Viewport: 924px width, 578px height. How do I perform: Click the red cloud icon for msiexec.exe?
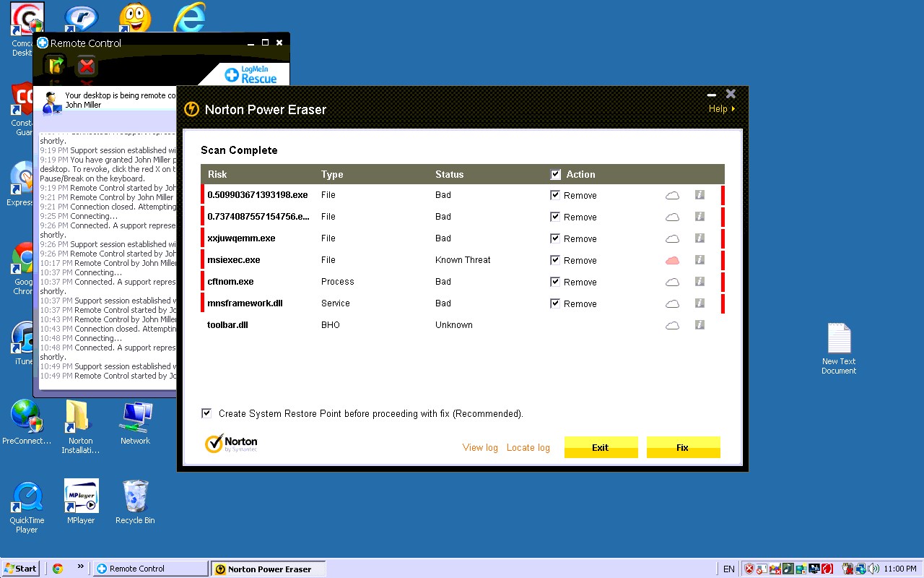point(672,260)
